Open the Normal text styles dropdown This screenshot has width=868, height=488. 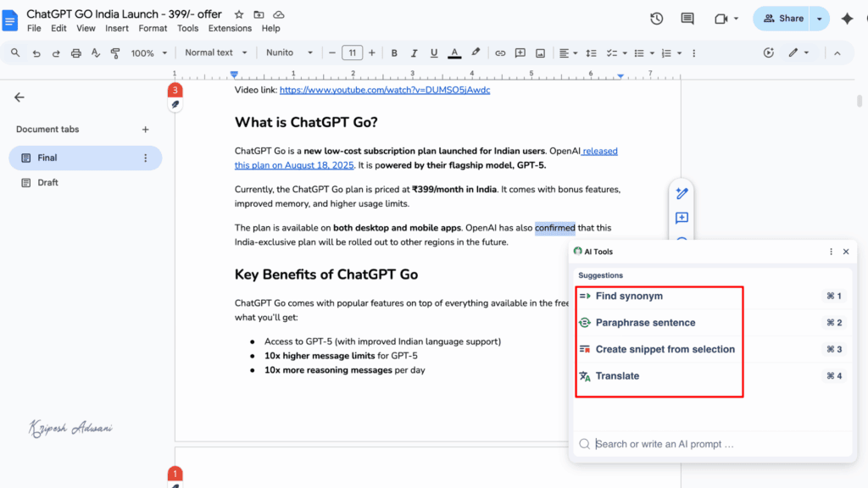212,53
